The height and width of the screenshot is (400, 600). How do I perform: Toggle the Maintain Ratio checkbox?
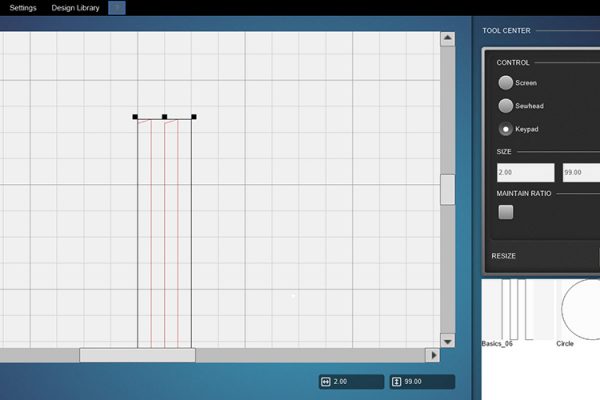click(x=505, y=212)
